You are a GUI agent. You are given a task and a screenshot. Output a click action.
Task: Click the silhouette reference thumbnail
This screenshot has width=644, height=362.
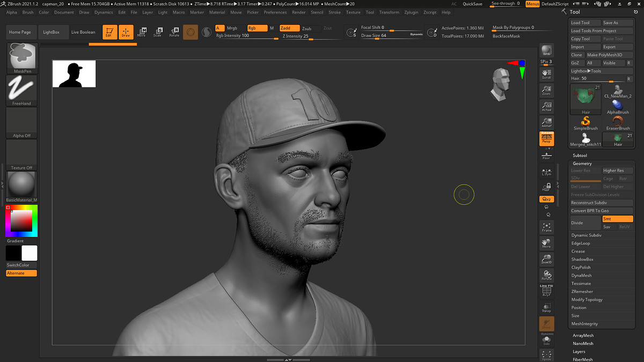74,74
